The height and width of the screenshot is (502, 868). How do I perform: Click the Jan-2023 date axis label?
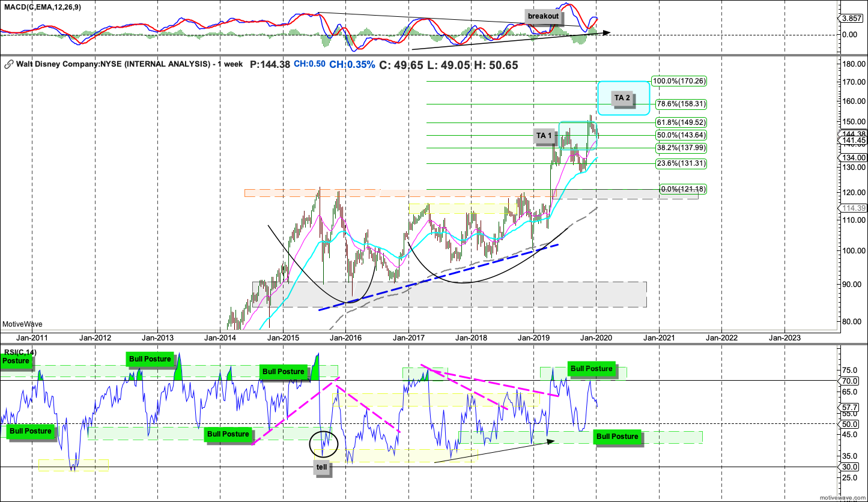click(x=784, y=337)
